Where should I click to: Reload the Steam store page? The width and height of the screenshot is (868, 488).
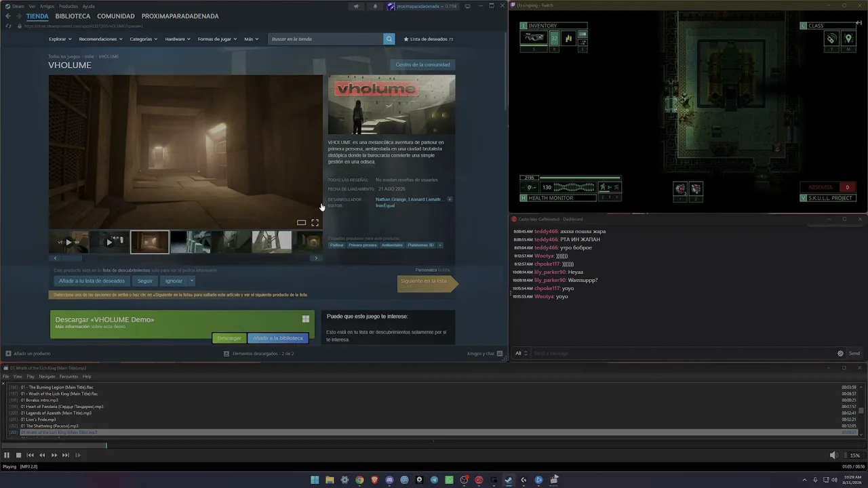coord(8,26)
